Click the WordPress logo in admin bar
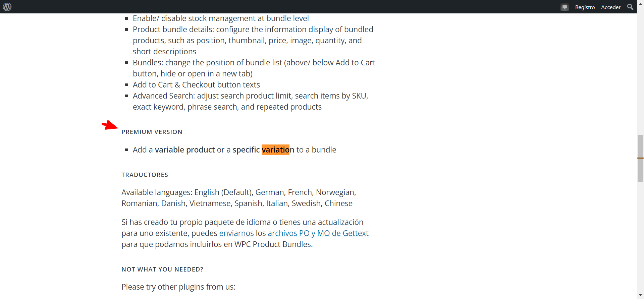The image size is (644, 299). pos(7,7)
